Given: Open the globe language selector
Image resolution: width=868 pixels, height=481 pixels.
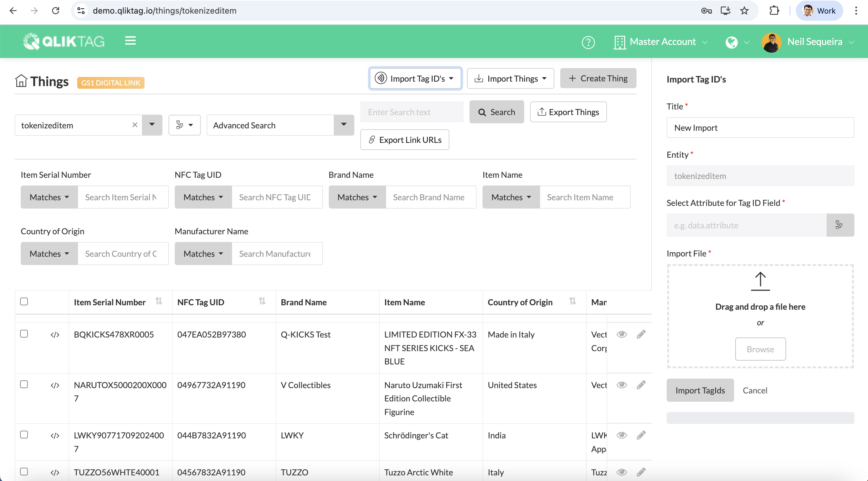Looking at the screenshot, I should click(736, 42).
